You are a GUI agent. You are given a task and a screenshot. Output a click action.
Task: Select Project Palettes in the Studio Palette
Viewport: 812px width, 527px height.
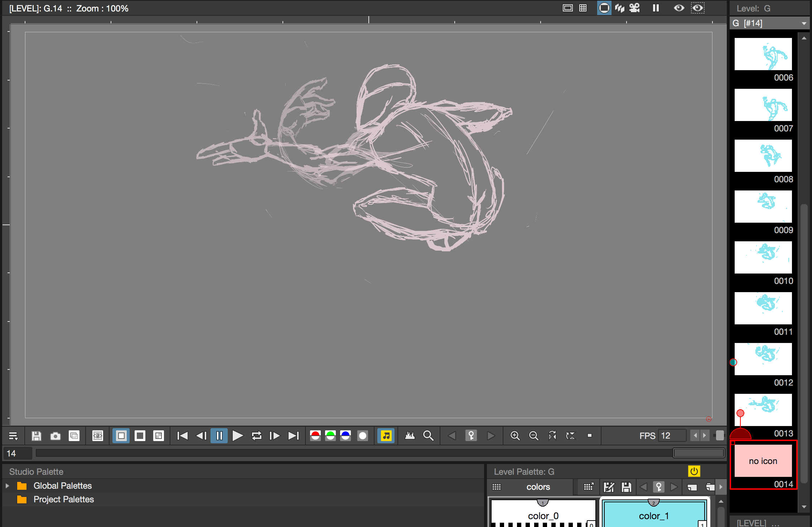(x=63, y=499)
